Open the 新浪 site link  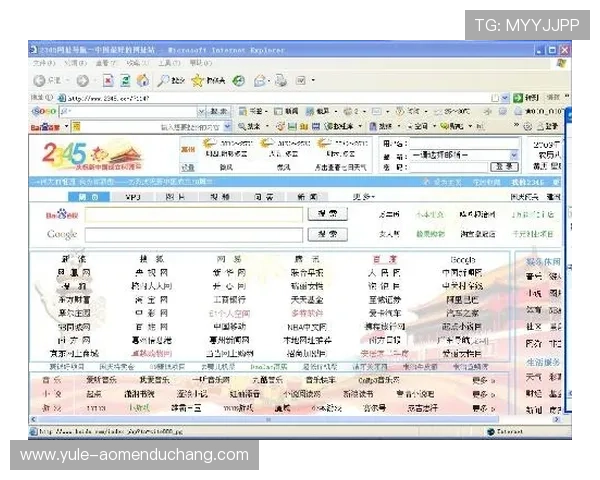point(74,260)
